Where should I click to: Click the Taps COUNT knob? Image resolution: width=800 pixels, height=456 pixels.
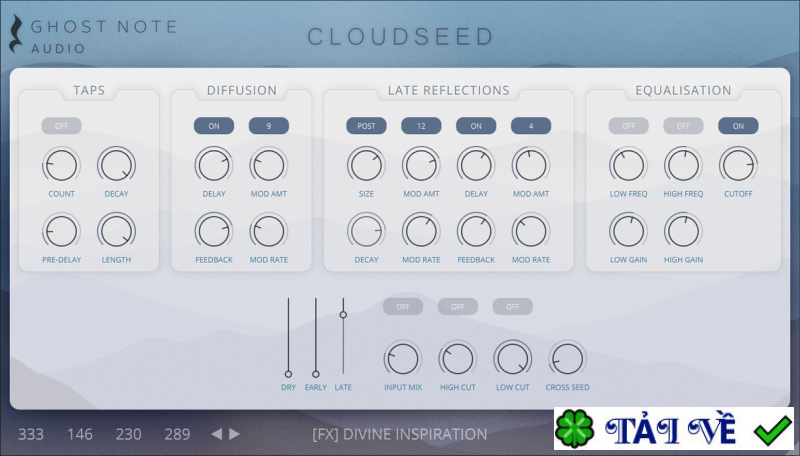tap(61, 165)
